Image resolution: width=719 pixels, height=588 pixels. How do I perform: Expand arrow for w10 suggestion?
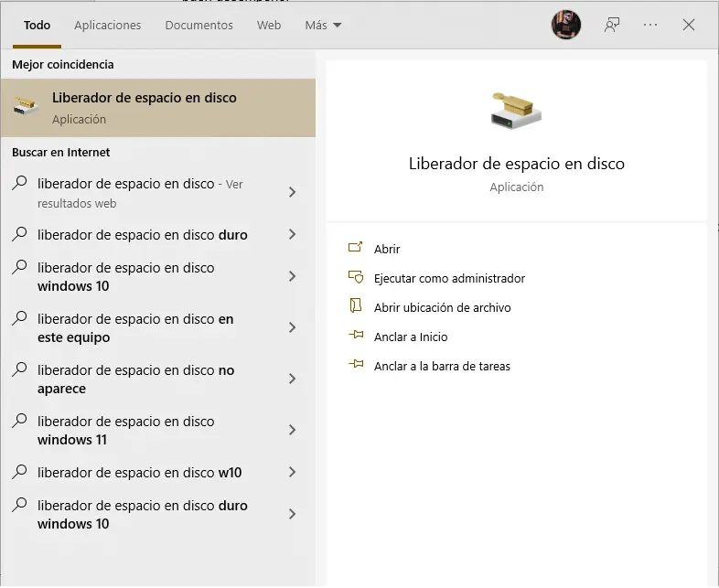(292, 472)
